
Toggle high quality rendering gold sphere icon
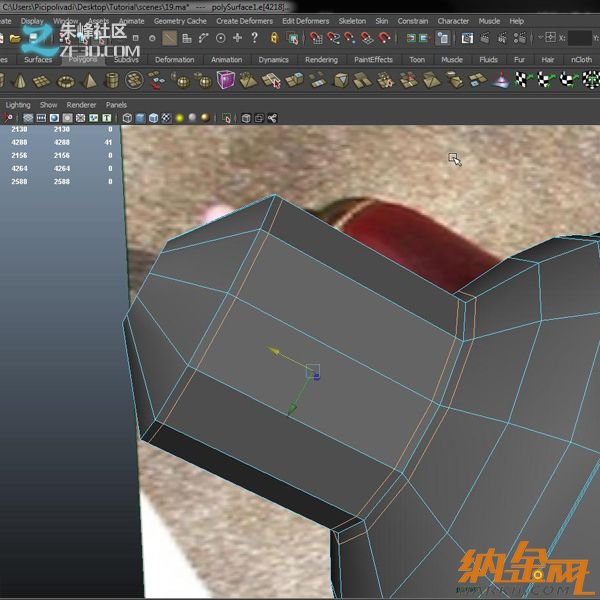pyautogui.click(x=205, y=118)
